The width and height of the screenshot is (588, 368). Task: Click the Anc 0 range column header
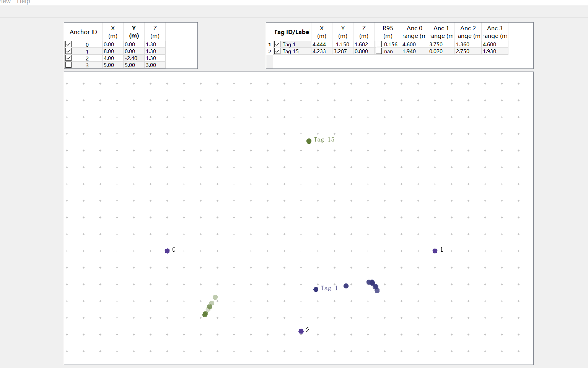(x=414, y=32)
